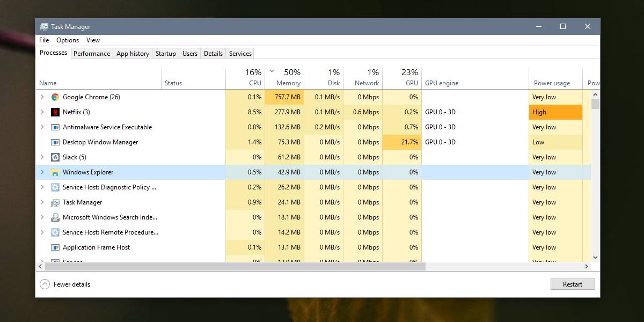Expand the Google Chrome process group
The height and width of the screenshot is (322, 644).
[43, 97]
